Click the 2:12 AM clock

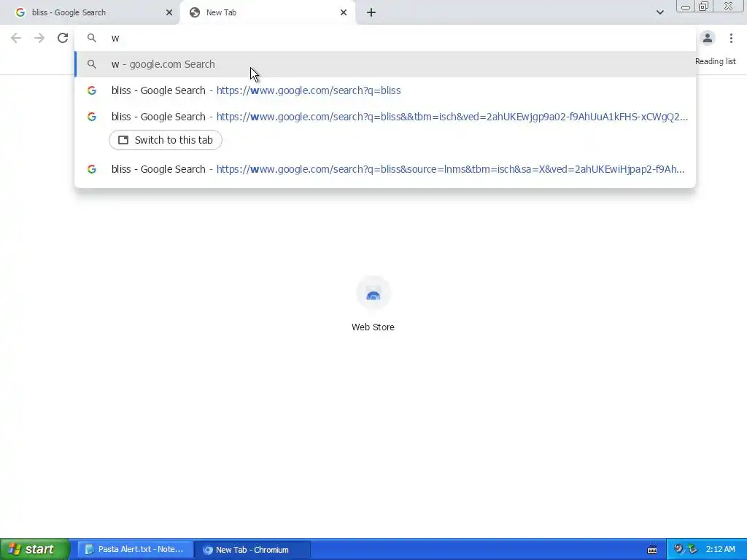720,549
